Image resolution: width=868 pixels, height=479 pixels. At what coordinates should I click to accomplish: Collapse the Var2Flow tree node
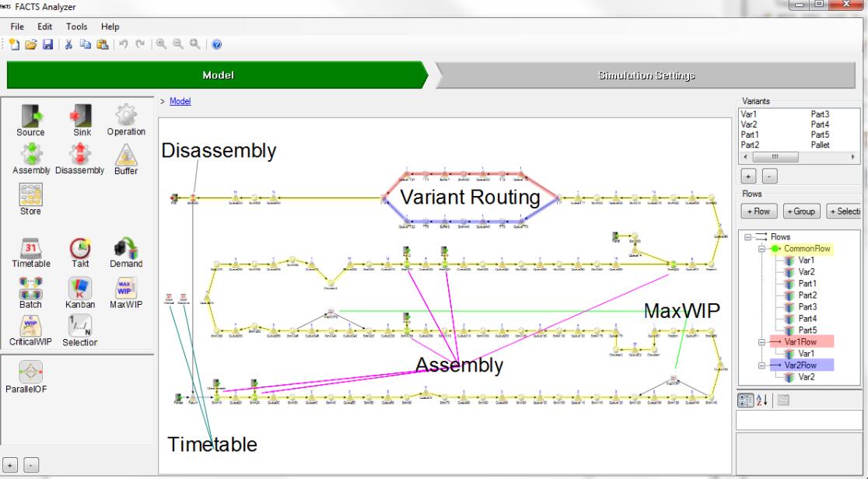(x=761, y=365)
